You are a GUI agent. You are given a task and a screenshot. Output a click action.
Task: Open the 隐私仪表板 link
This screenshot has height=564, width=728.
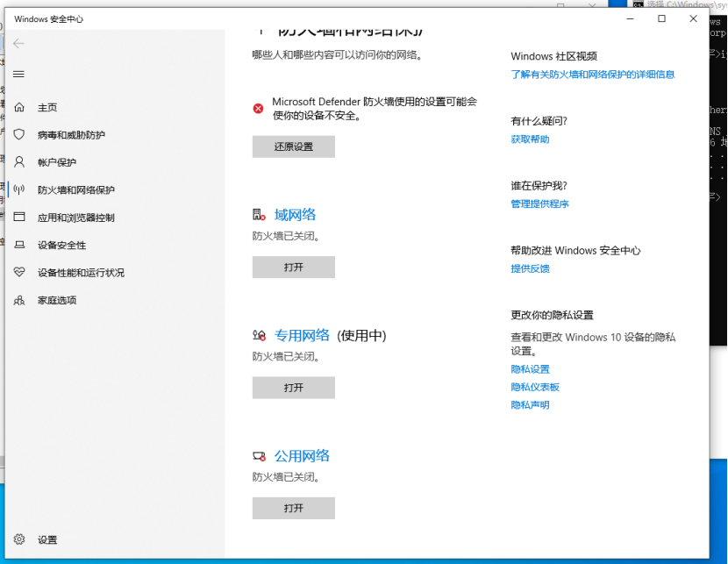(x=535, y=387)
